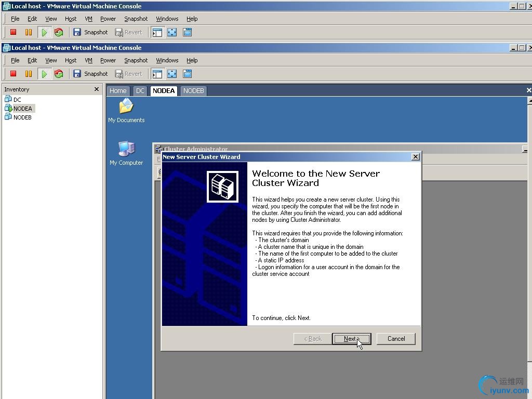Click the Suspend icon in the lower console toolbar

[29, 74]
